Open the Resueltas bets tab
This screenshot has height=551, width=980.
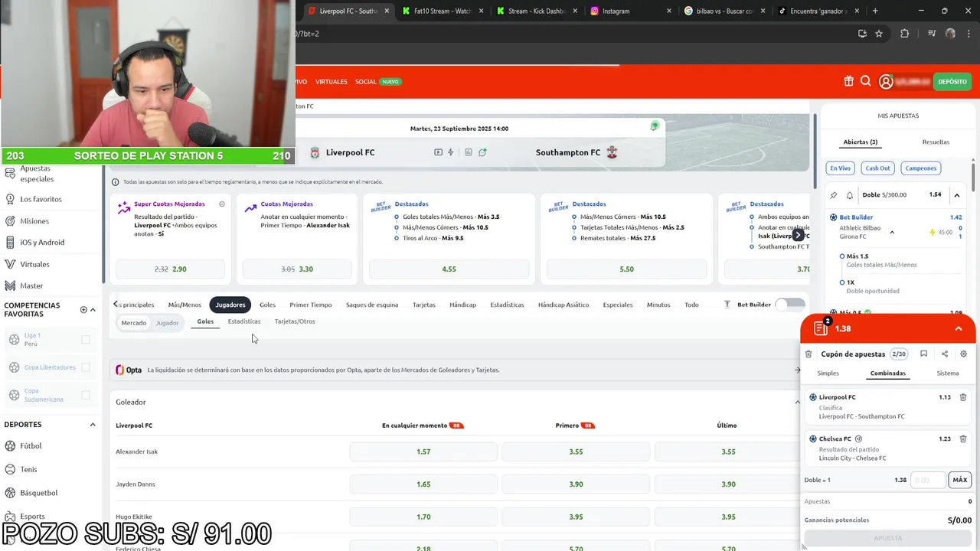(936, 142)
